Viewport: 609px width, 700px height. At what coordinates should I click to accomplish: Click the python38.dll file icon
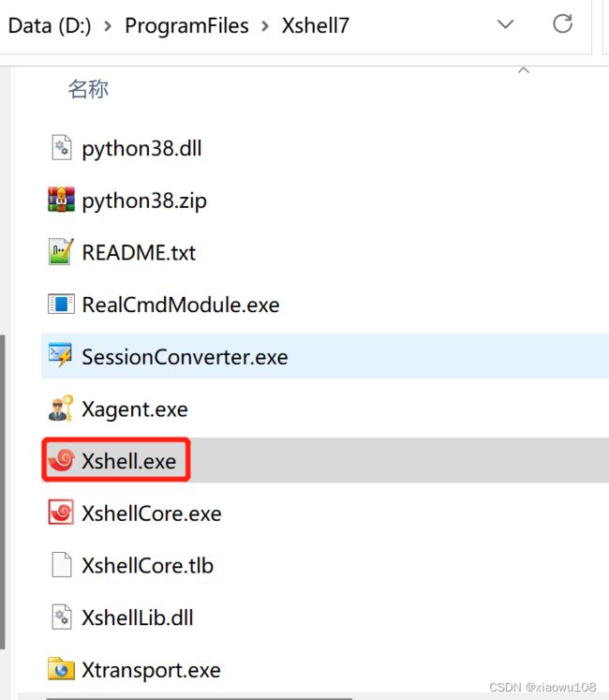point(61,148)
